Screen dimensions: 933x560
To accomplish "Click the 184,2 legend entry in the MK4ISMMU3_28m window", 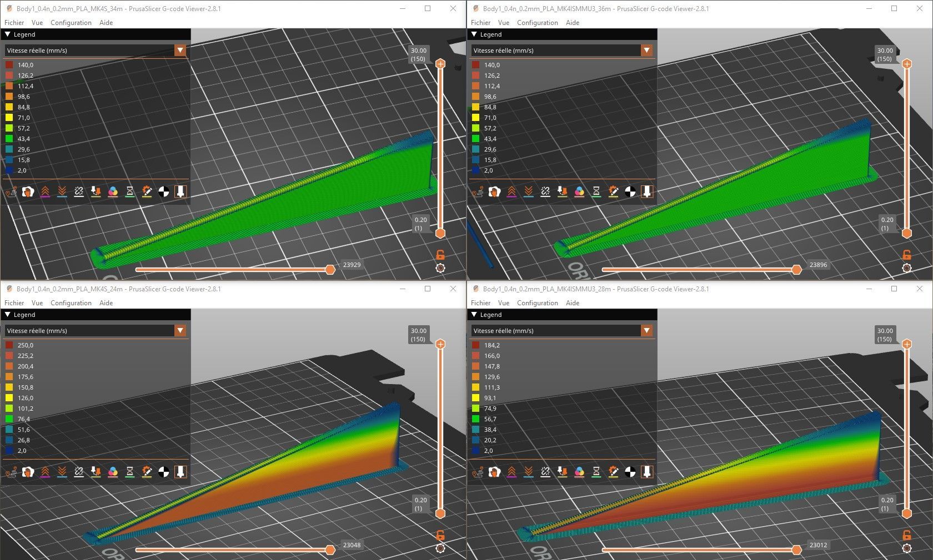I will point(486,345).
